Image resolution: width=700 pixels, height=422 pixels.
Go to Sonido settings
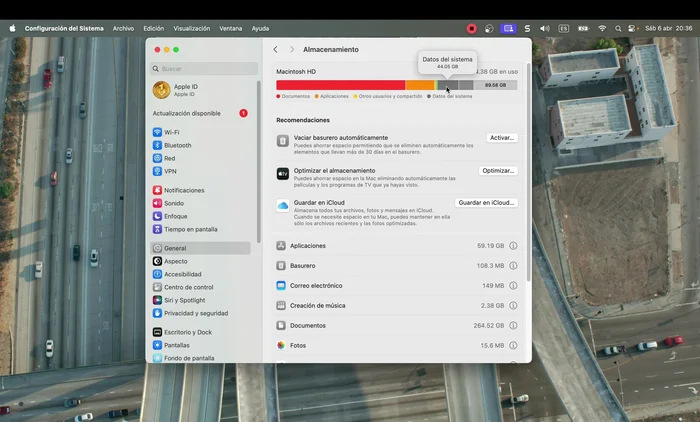pos(174,203)
